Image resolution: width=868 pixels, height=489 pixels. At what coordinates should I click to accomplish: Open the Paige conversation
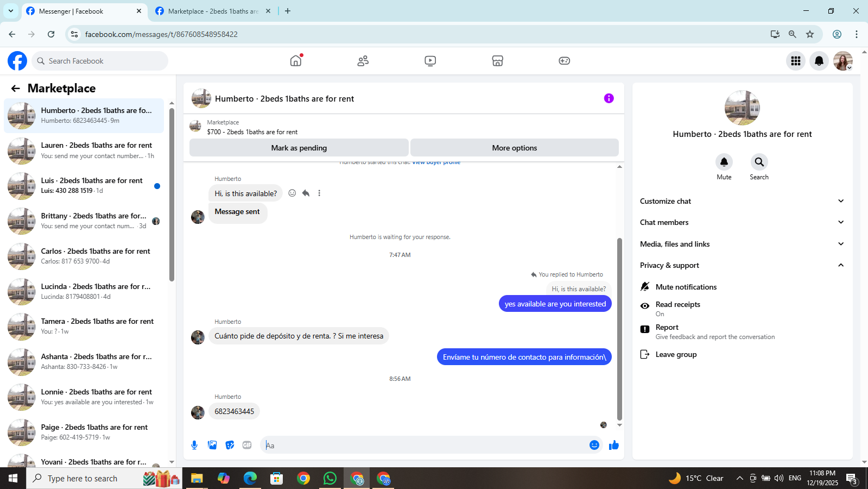(84, 432)
